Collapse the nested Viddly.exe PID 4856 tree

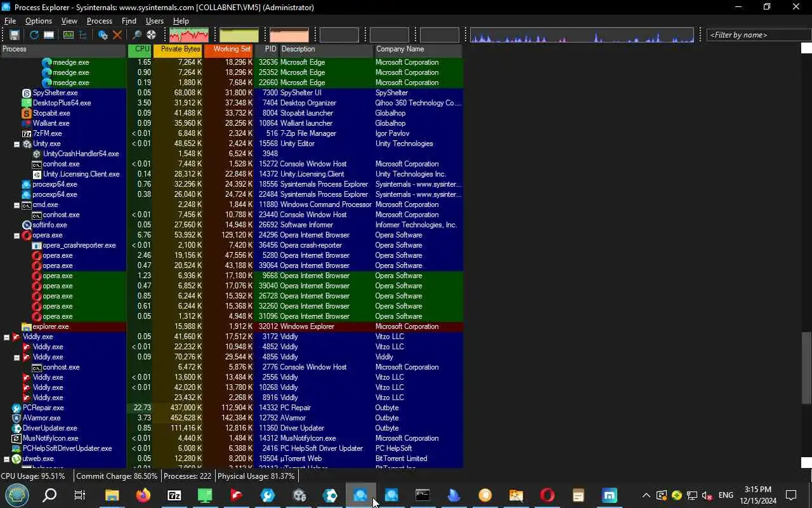17,358
